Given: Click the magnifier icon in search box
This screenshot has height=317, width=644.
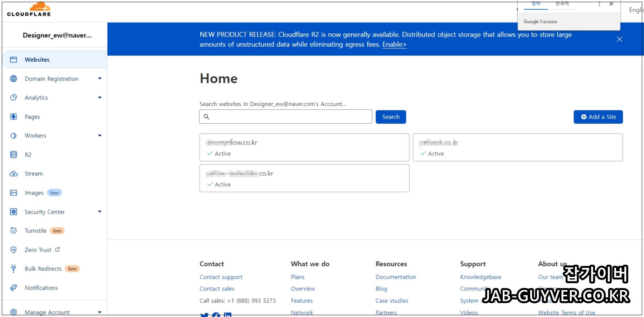Looking at the screenshot, I should pos(206,116).
